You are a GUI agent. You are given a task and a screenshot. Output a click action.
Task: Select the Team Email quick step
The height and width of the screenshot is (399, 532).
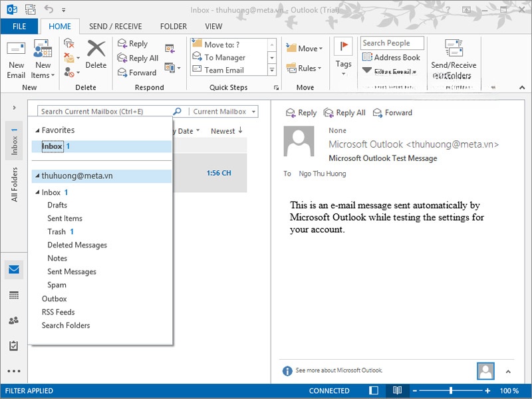tap(229, 70)
